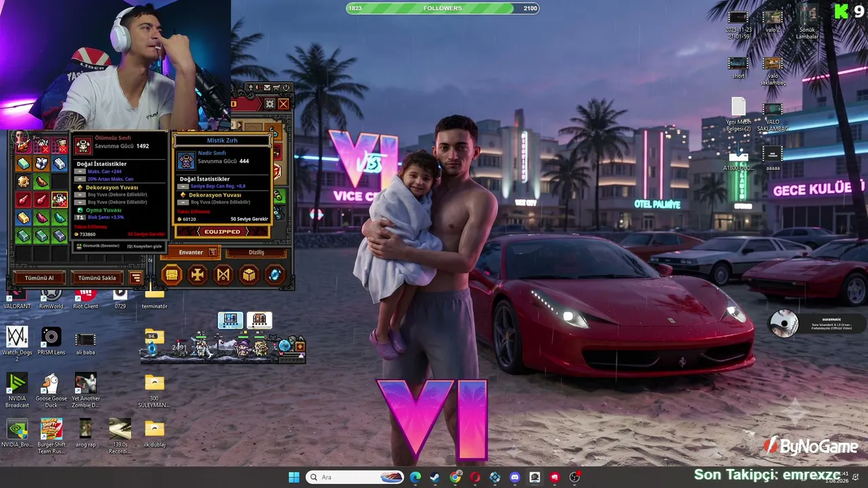868x488 pixels.
Task: Select the armor item with the cursor on it
Action: [60, 199]
